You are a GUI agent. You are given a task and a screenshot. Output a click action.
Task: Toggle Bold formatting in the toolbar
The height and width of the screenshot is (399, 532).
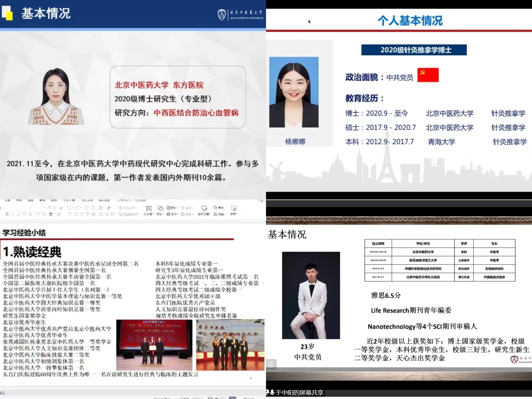[7, 214]
